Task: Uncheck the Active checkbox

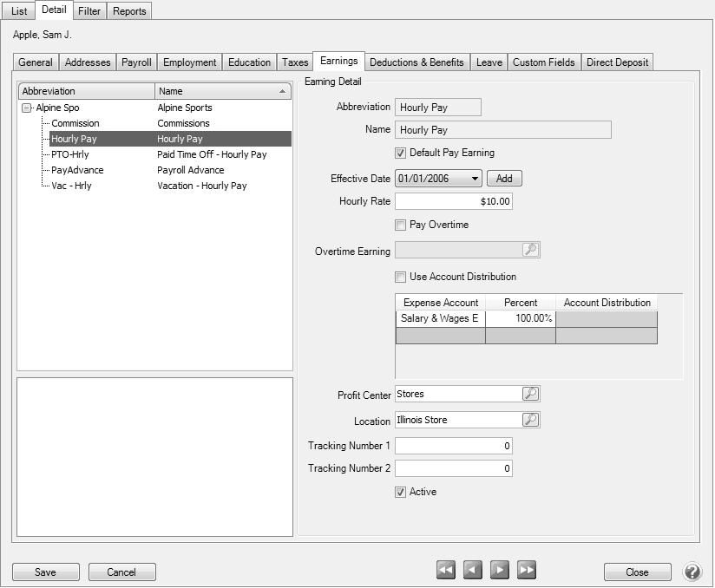Action: [x=400, y=493]
